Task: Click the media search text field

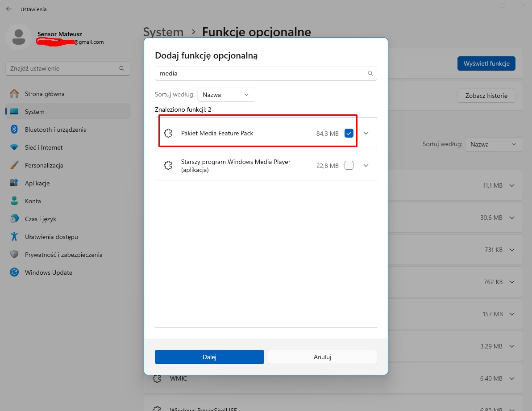Action: click(x=259, y=73)
